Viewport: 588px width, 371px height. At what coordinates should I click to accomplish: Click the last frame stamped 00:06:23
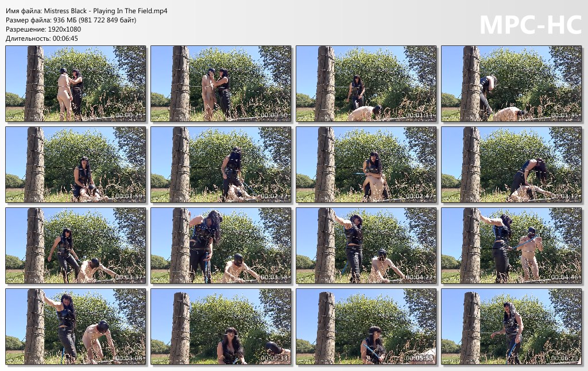[511, 327]
